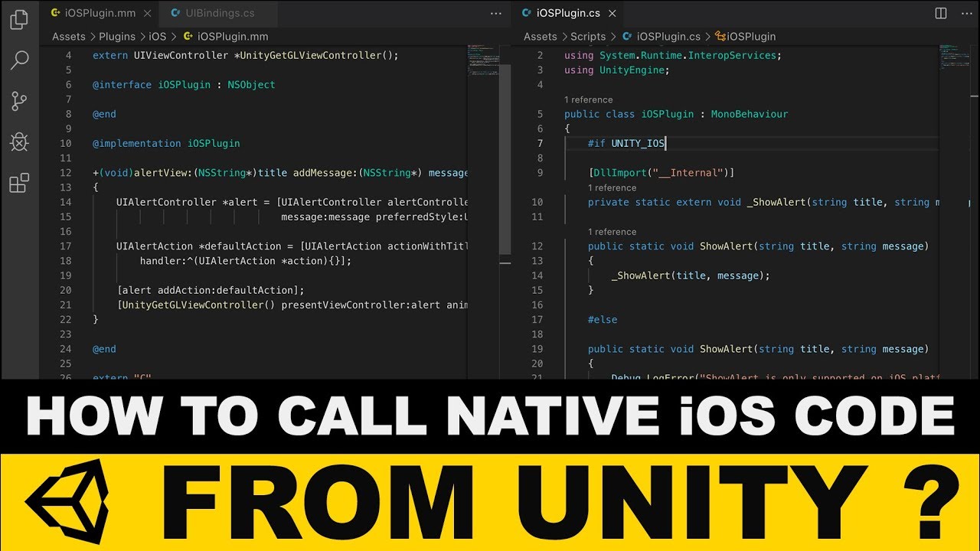
Task: Click '@implementation iOSPlugin' line
Action: tap(166, 144)
